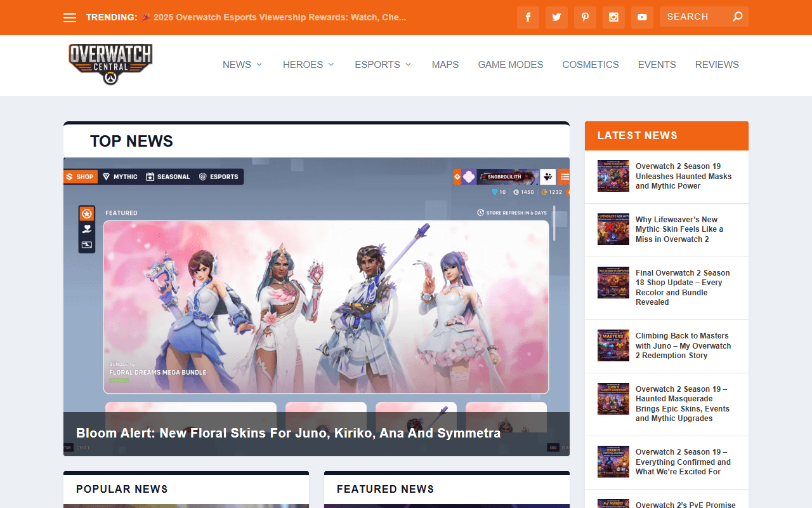Go to the Maps menu item
This screenshot has width=812, height=508.
[x=445, y=65]
